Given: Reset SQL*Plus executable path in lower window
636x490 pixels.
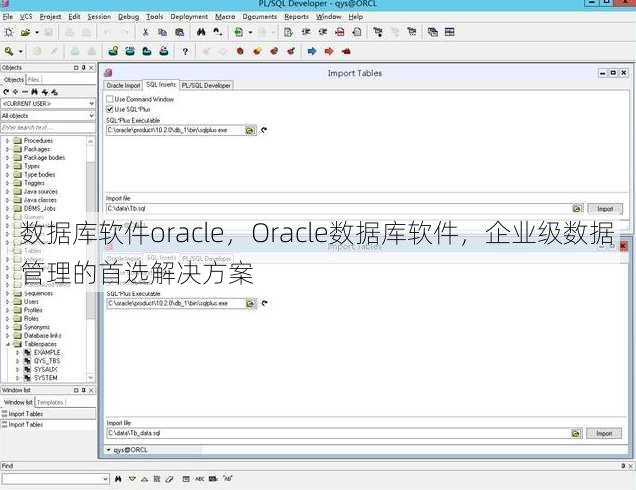Looking at the screenshot, I should pyautogui.click(x=264, y=303).
